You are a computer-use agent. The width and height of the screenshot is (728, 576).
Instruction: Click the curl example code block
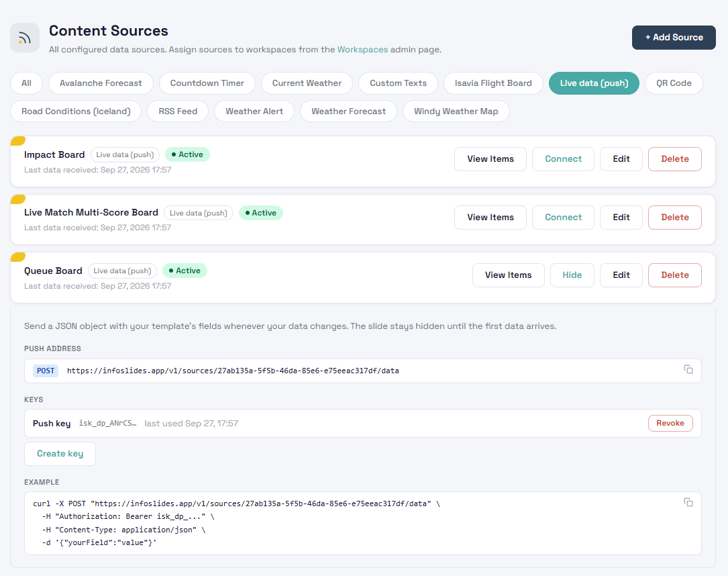362,523
